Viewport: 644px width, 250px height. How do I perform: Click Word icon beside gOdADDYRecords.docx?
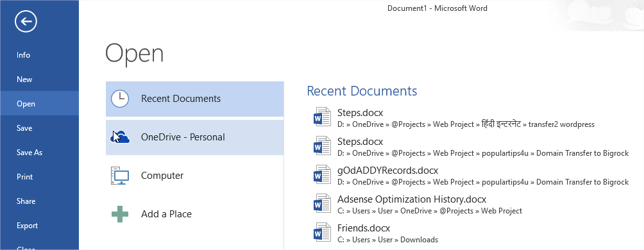[x=322, y=175]
